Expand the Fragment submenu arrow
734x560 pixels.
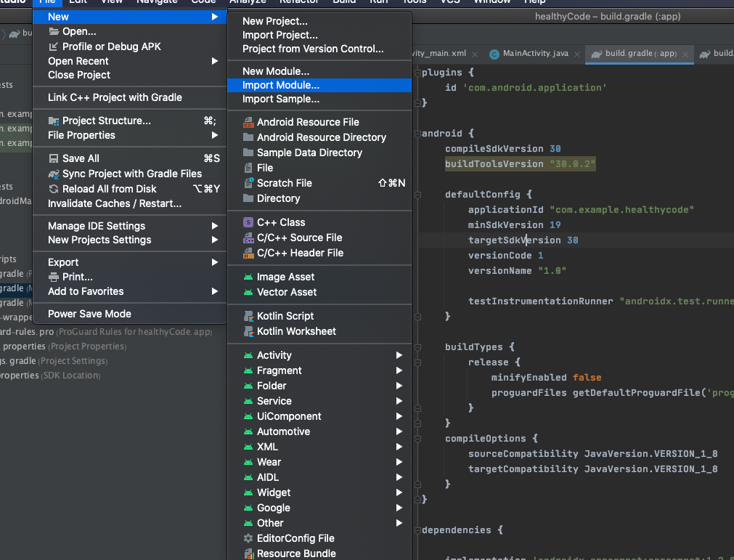399,370
